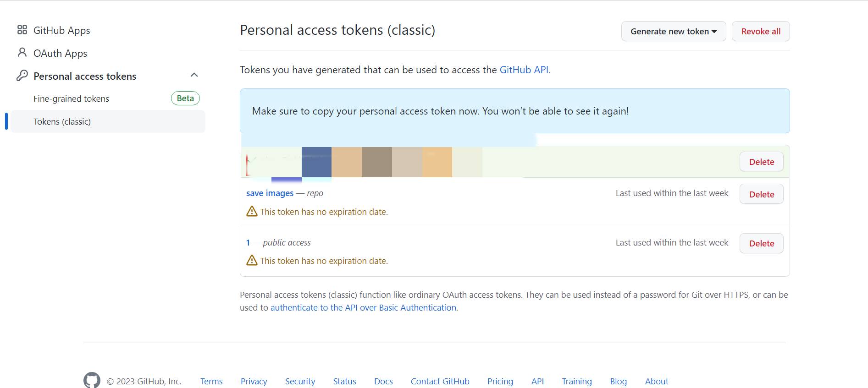This screenshot has height=388, width=868.
Task: Click the GitHub octocat logo in footer
Action: point(92,380)
